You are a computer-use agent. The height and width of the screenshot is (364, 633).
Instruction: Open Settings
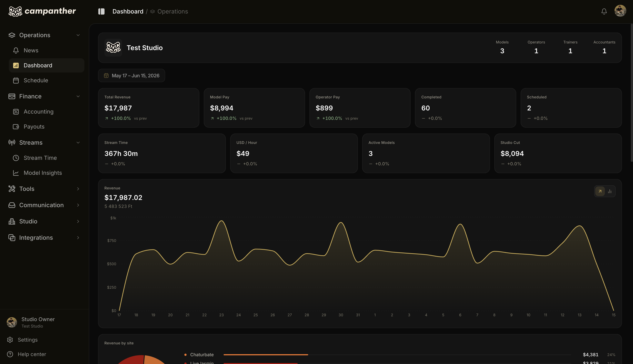coord(28,340)
